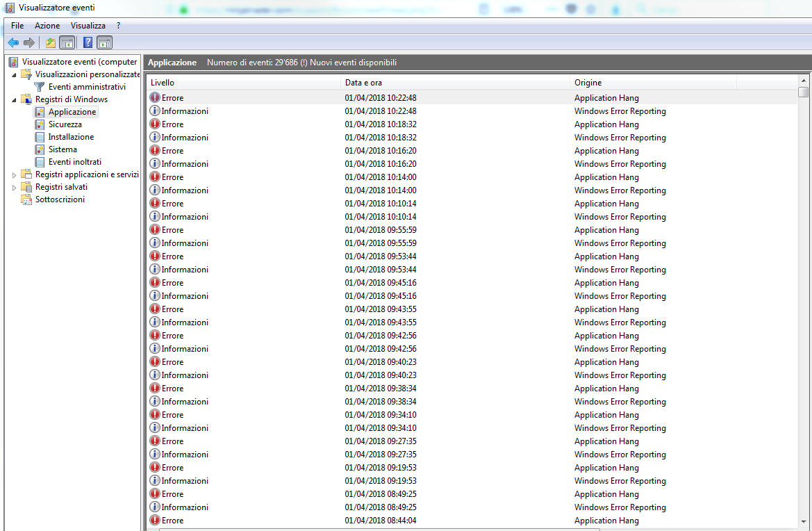
Task: Open the Visualizza menu
Action: tap(88, 26)
